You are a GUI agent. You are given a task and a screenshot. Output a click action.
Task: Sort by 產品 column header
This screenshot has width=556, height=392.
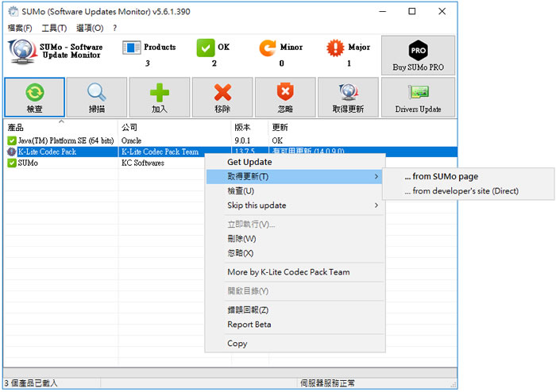[16, 127]
